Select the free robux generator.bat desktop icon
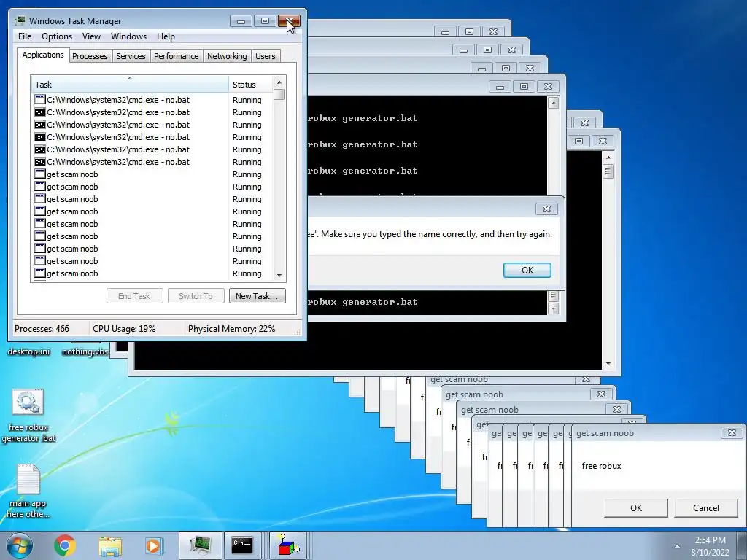 click(28, 416)
